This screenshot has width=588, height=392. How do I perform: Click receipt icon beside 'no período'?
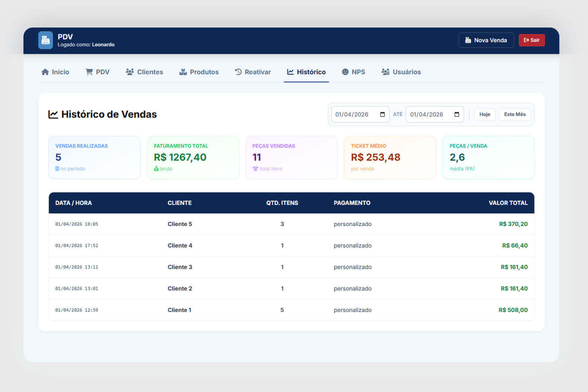pos(57,168)
